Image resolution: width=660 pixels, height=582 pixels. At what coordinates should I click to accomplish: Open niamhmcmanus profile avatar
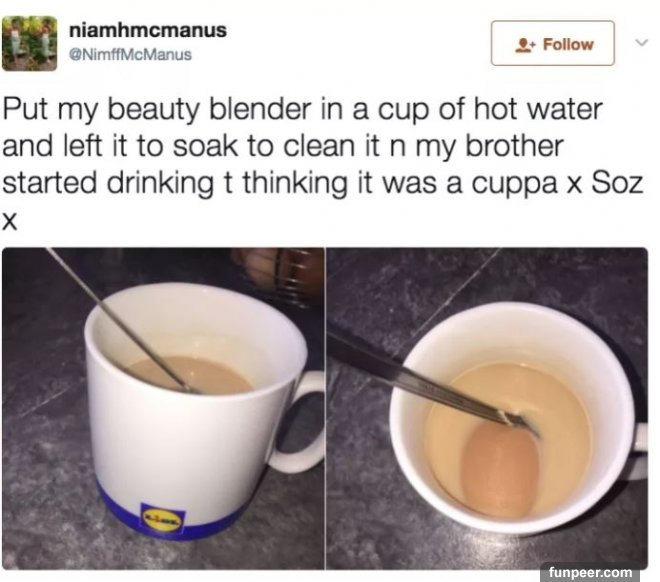(29, 43)
